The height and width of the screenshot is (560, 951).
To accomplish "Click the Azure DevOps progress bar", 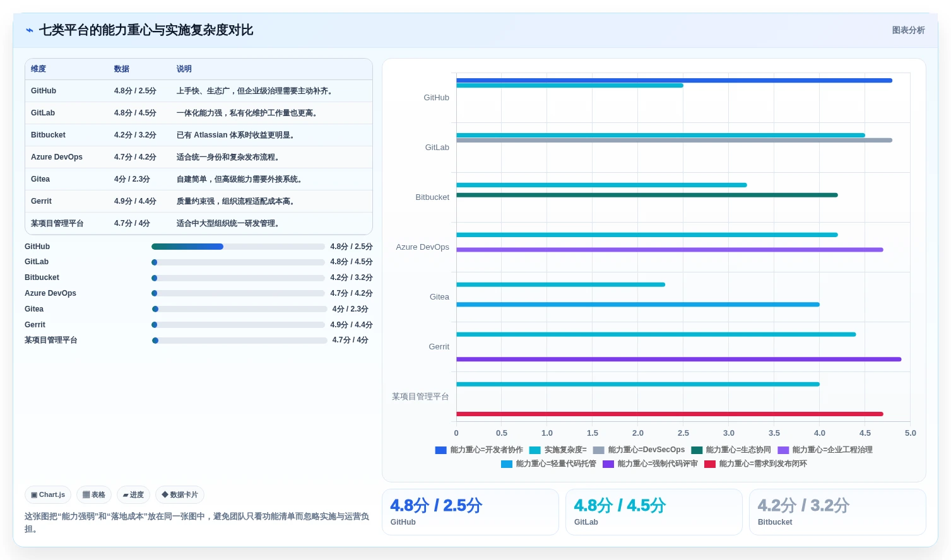I will click(238, 293).
